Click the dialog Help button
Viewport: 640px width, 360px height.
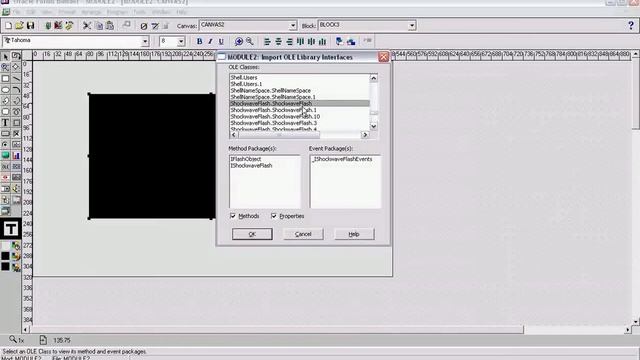[x=354, y=234]
